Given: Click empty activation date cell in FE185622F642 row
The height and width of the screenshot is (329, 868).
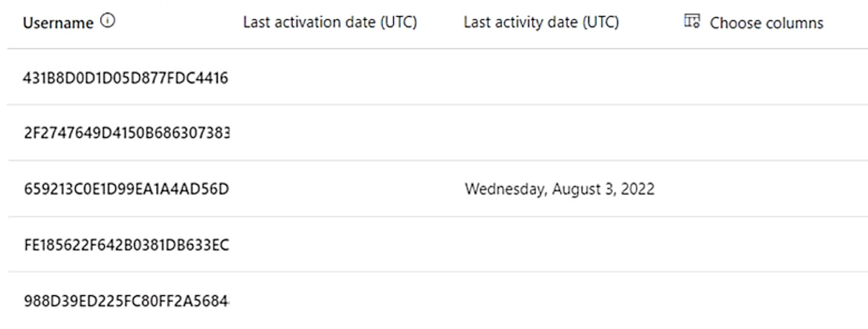Looking at the screenshot, I should 330,244.
